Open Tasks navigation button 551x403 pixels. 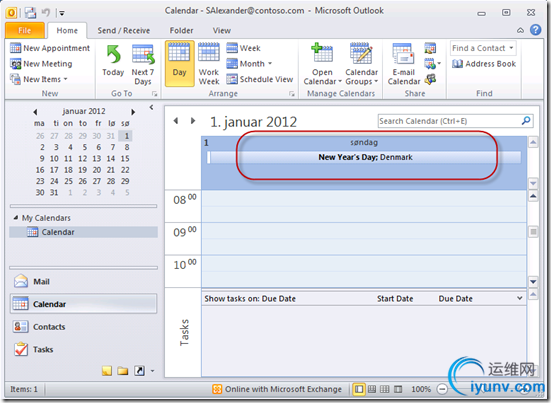click(84, 349)
